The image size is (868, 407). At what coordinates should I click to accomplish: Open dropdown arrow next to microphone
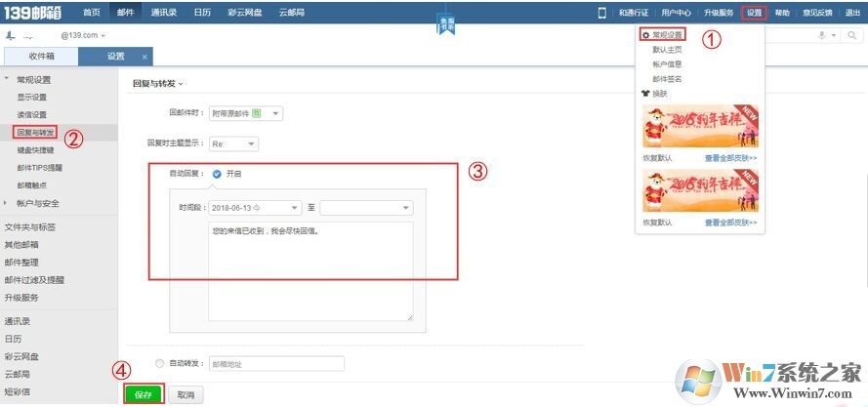coord(834,36)
